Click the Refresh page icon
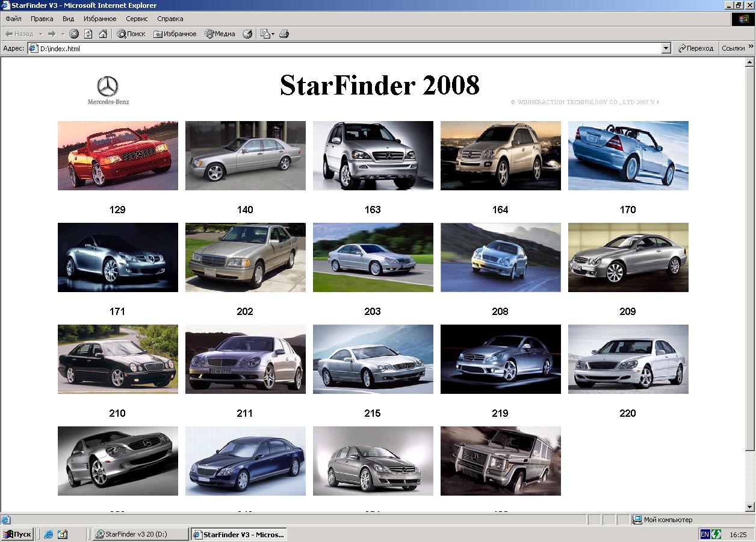 pyautogui.click(x=88, y=34)
